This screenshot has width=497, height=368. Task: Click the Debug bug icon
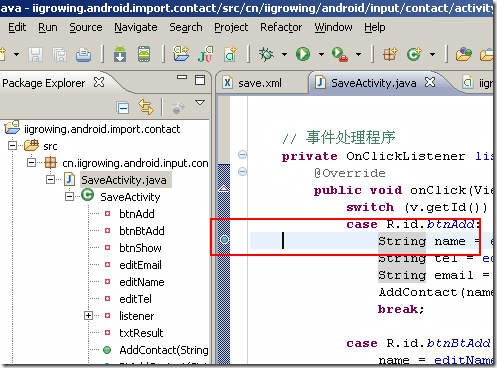(x=266, y=54)
